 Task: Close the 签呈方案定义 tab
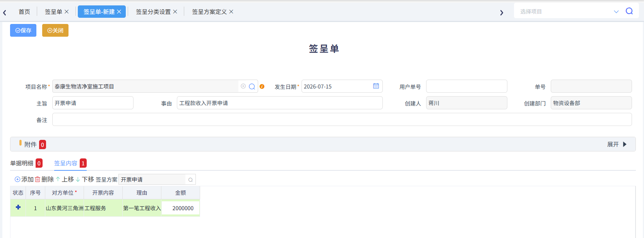point(231,12)
